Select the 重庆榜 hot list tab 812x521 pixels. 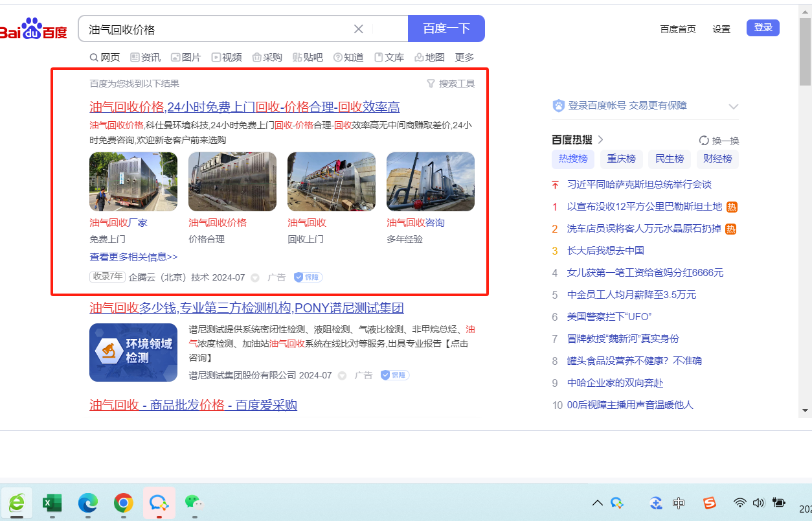[x=621, y=159]
